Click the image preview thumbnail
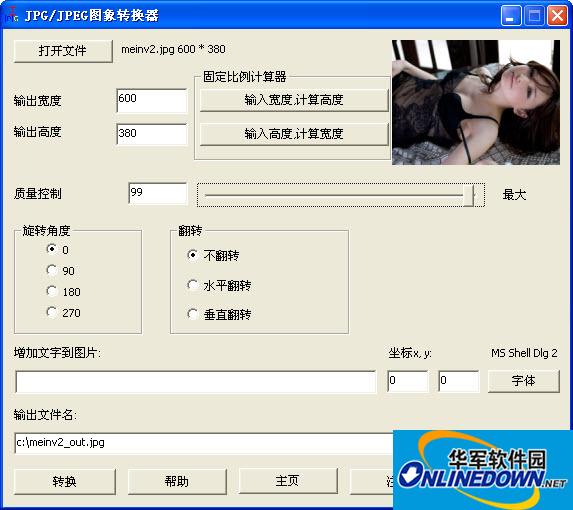This screenshot has height=510, width=573. [x=476, y=102]
